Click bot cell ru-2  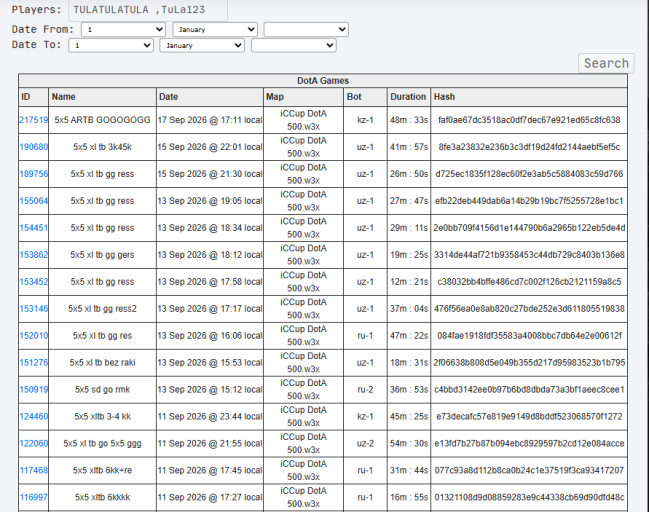[365, 389]
